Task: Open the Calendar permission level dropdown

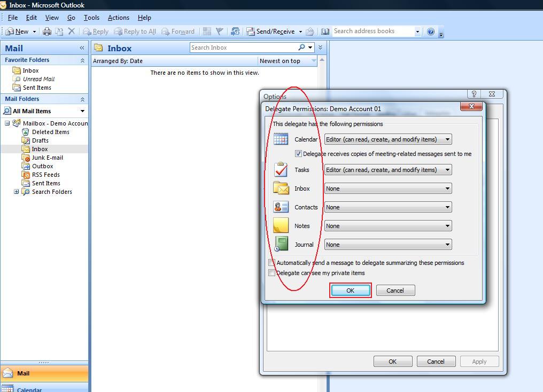Action: pos(447,139)
